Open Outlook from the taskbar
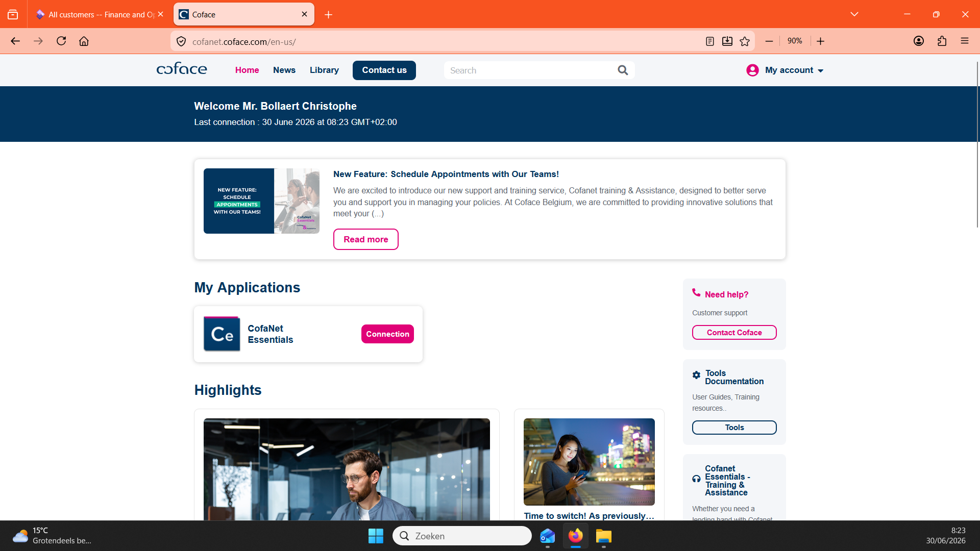 click(547, 536)
